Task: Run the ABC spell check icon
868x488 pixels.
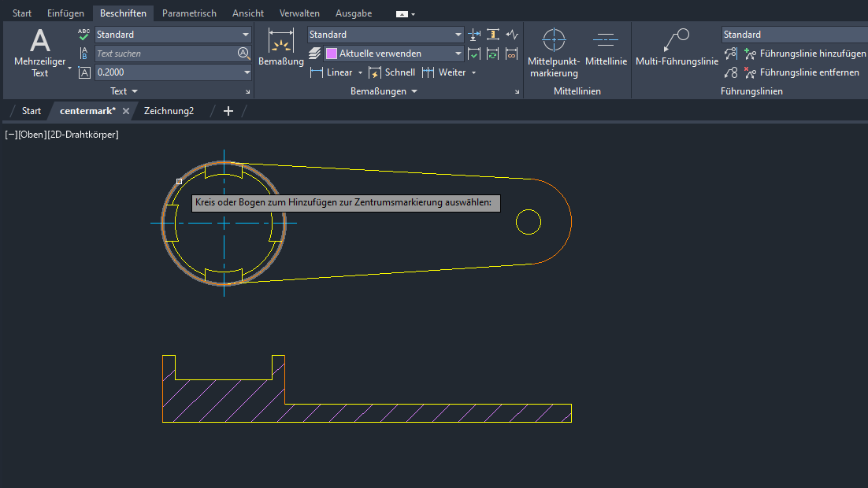Action: (84, 35)
